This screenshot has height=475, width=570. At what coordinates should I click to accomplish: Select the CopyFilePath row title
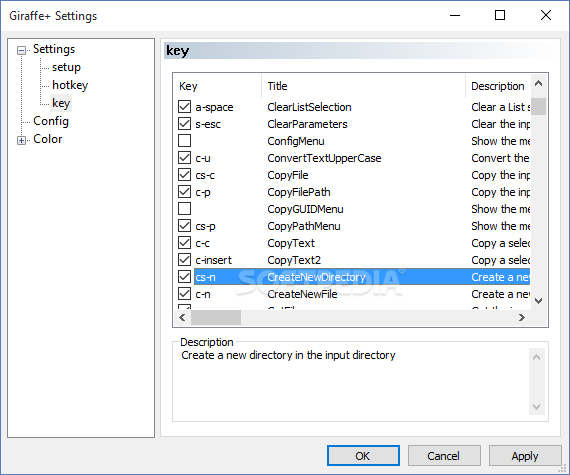tap(299, 192)
